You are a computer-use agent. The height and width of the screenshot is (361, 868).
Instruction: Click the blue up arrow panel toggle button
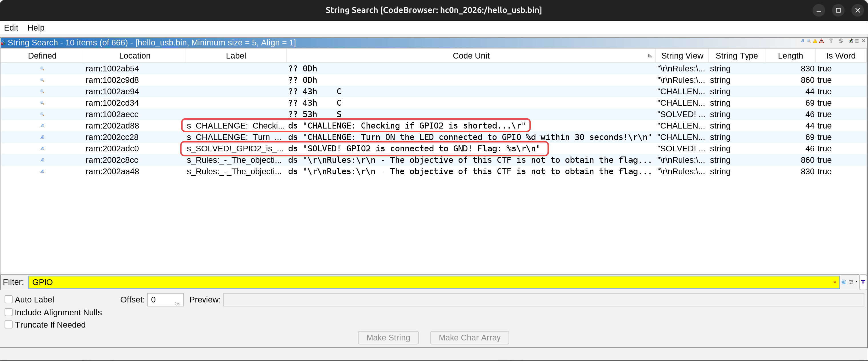click(x=863, y=282)
